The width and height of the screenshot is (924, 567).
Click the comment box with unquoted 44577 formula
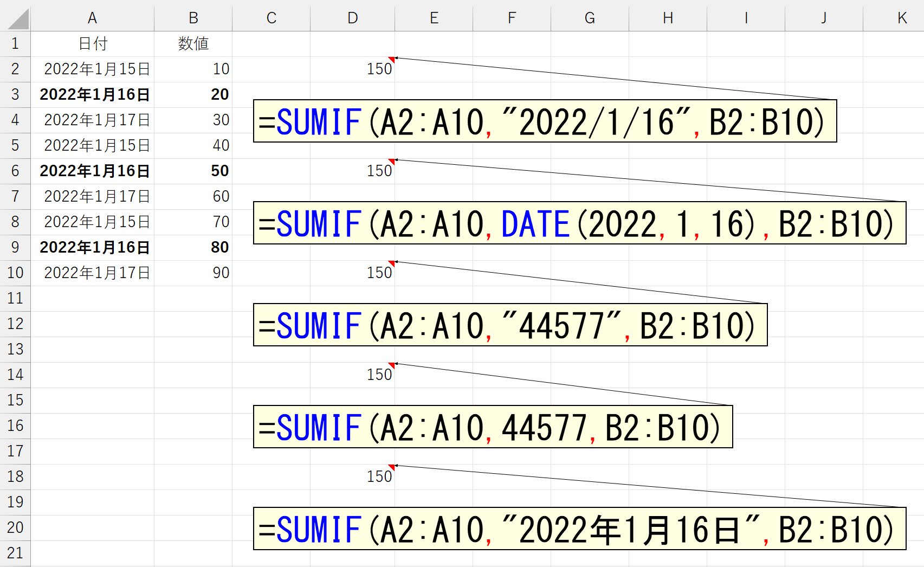(493, 427)
